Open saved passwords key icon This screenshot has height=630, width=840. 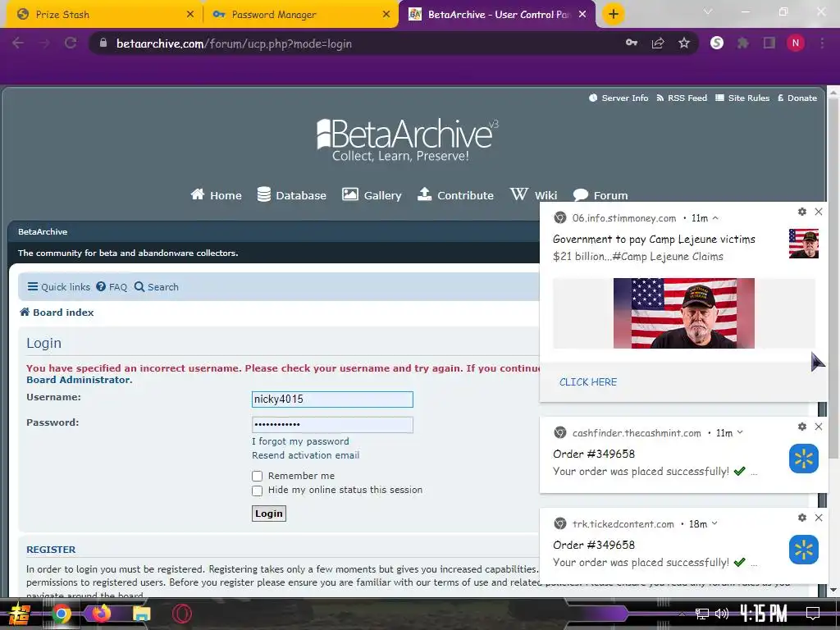pos(632,43)
